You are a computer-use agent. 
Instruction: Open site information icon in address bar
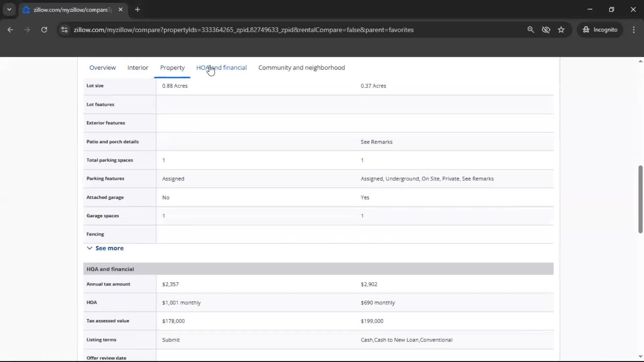pos(64,30)
